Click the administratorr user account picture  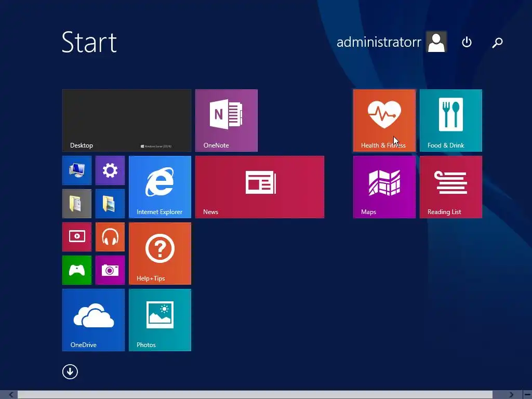[436, 42]
